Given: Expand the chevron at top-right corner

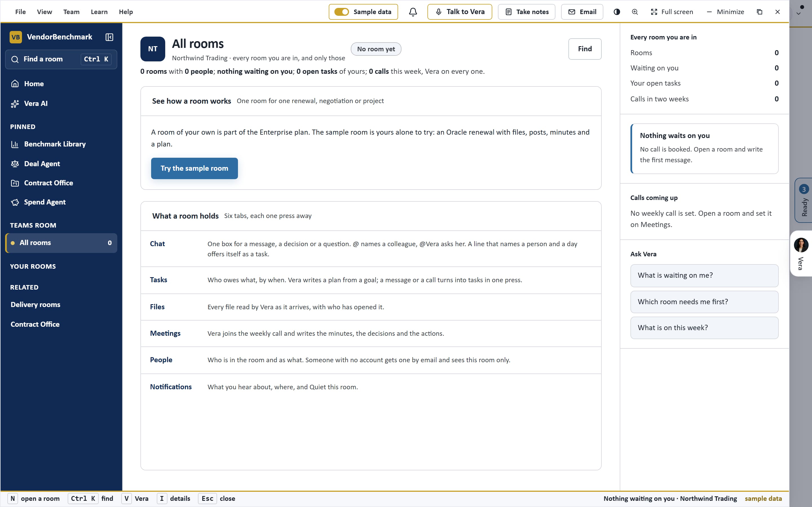Looking at the screenshot, I should 798,14.
